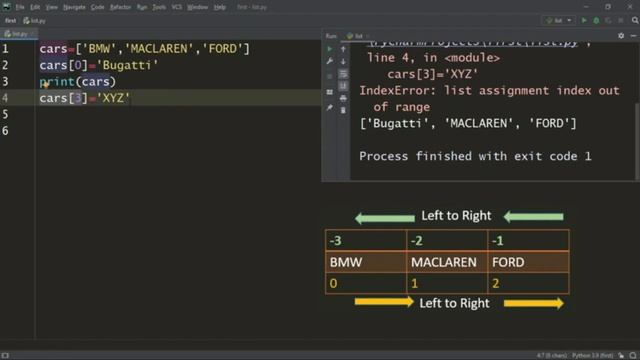Click the cars list definition on line 1
This screenshot has width=640, height=360.
tap(144, 49)
